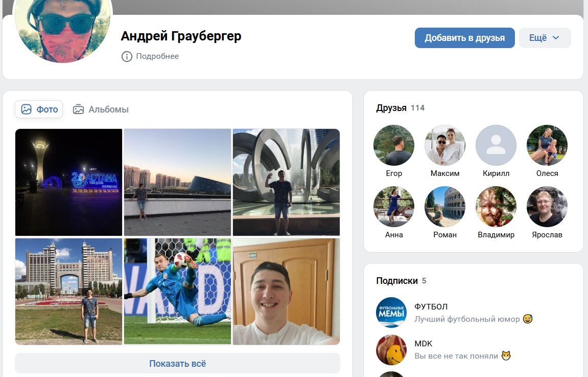Click the name Анна

(394, 235)
